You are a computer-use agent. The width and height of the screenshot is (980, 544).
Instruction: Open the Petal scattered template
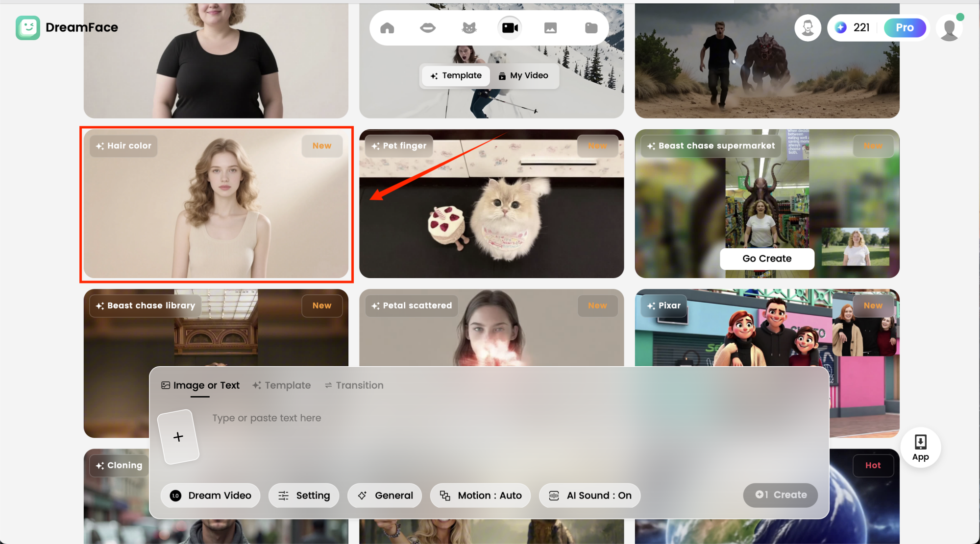point(491,328)
